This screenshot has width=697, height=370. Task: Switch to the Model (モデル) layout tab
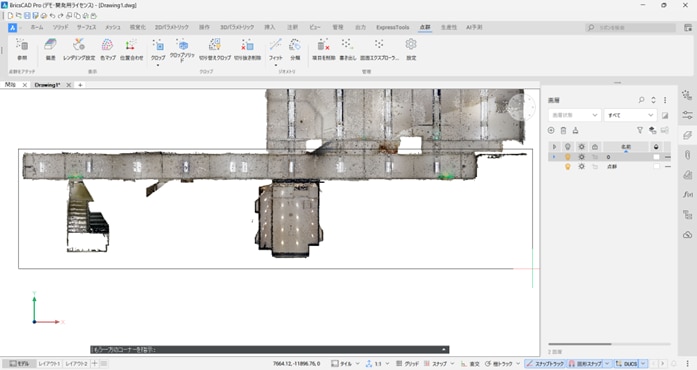coord(20,364)
